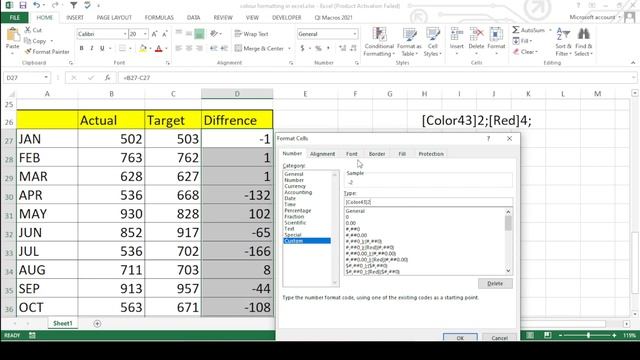Switch to the INSERT ribbon tab
This screenshot has width=640, height=360.
pos(75,18)
